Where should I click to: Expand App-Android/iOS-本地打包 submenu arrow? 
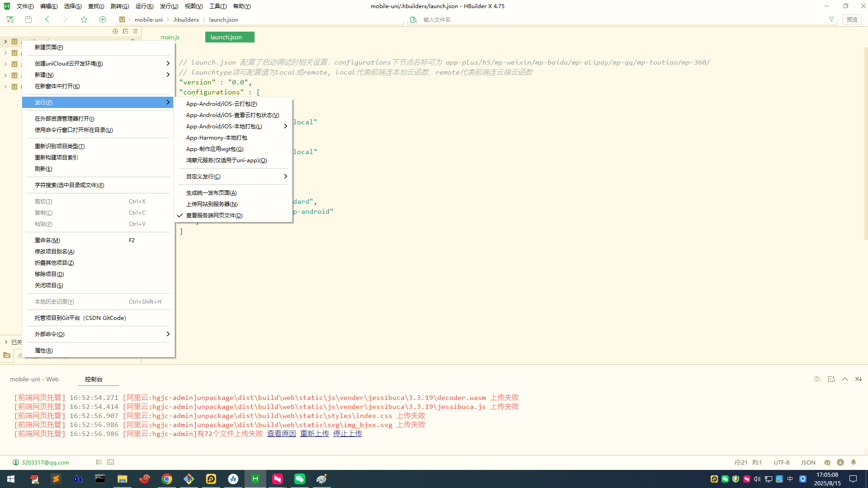coord(285,126)
